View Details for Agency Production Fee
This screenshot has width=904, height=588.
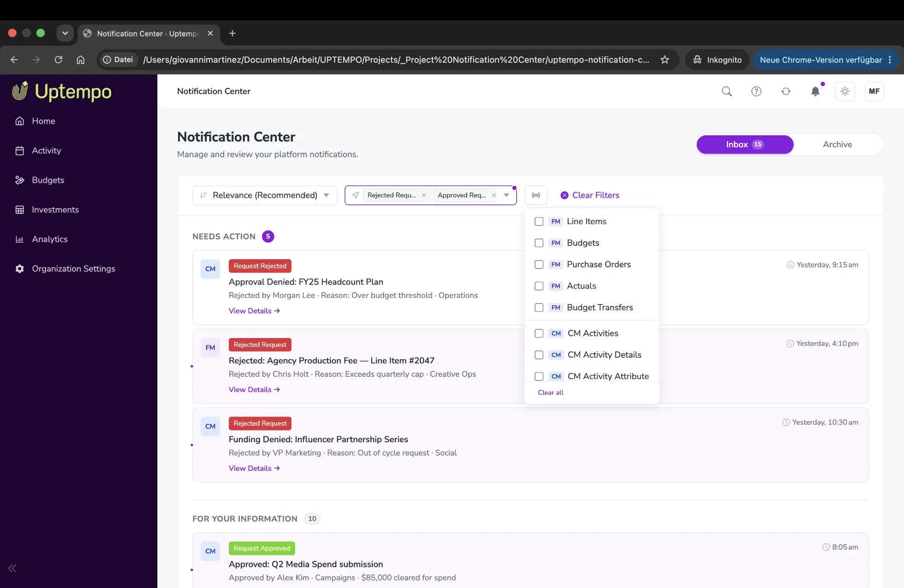coord(255,390)
